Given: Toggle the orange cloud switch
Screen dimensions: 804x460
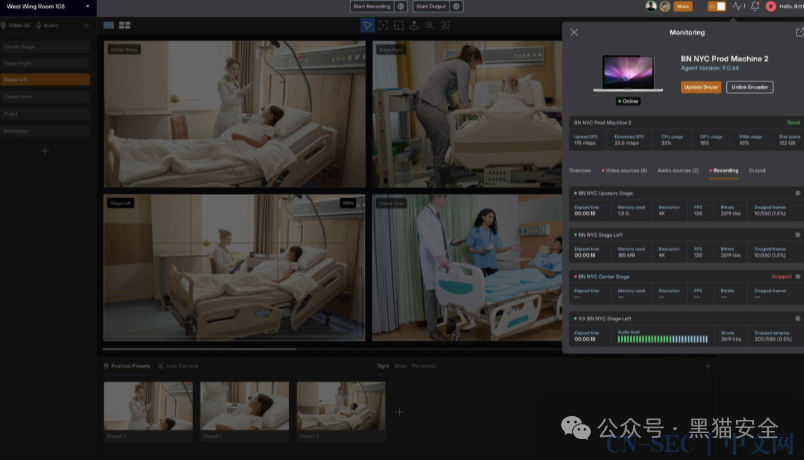Looking at the screenshot, I should 717,6.
